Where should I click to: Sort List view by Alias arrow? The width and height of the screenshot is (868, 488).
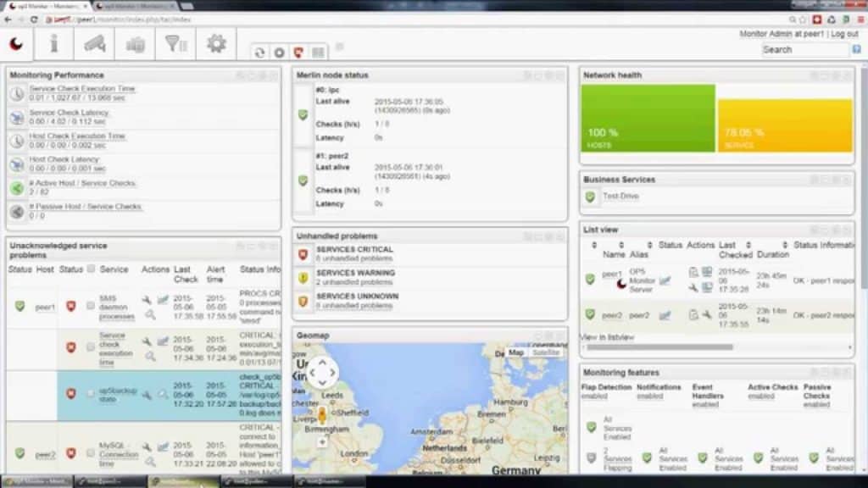649,245
